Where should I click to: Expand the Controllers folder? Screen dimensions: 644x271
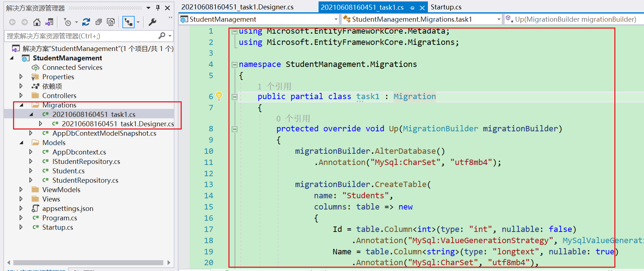coord(21,96)
